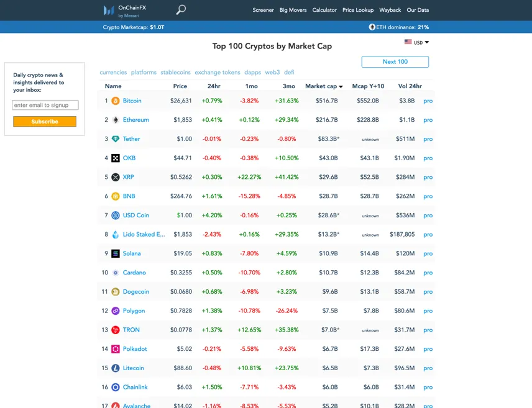
Task: Filter by stablecoins category
Action: pyautogui.click(x=175, y=72)
